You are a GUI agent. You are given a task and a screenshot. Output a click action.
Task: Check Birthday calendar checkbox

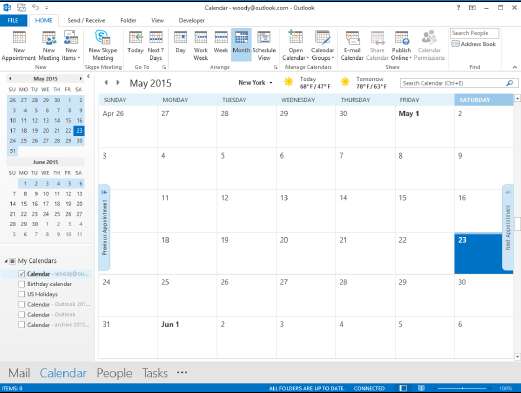[22, 284]
